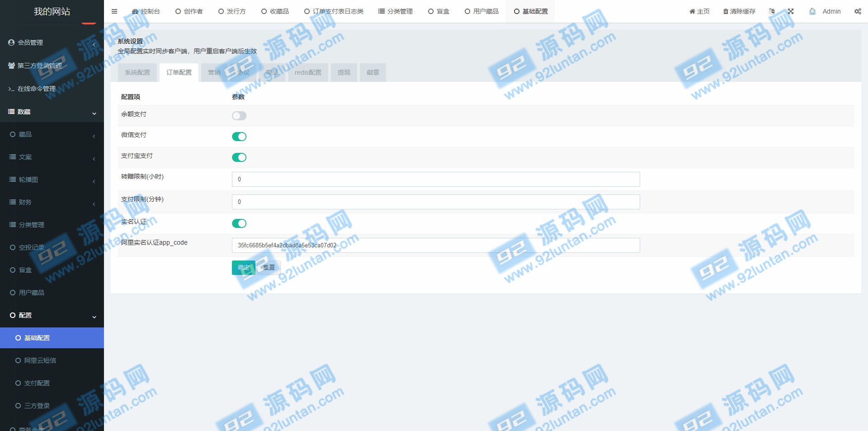Open the 发行方 top navigation tab

click(232, 11)
